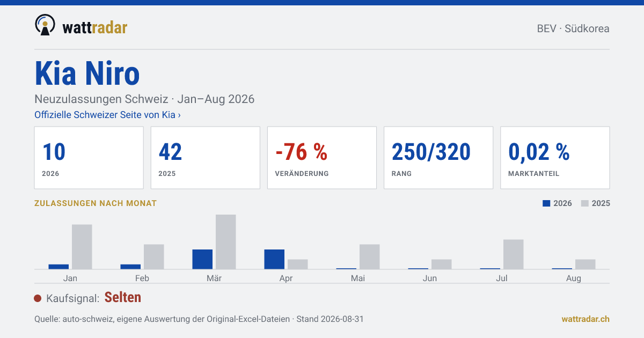Click the "Selten" Kaufsignal rating
The image size is (644, 338).
point(123,297)
